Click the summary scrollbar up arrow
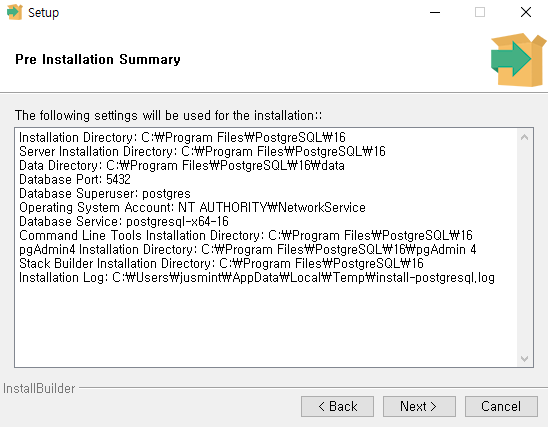This screenshot has width=548, height=427. pyautogui.click(x=524, y=137)
